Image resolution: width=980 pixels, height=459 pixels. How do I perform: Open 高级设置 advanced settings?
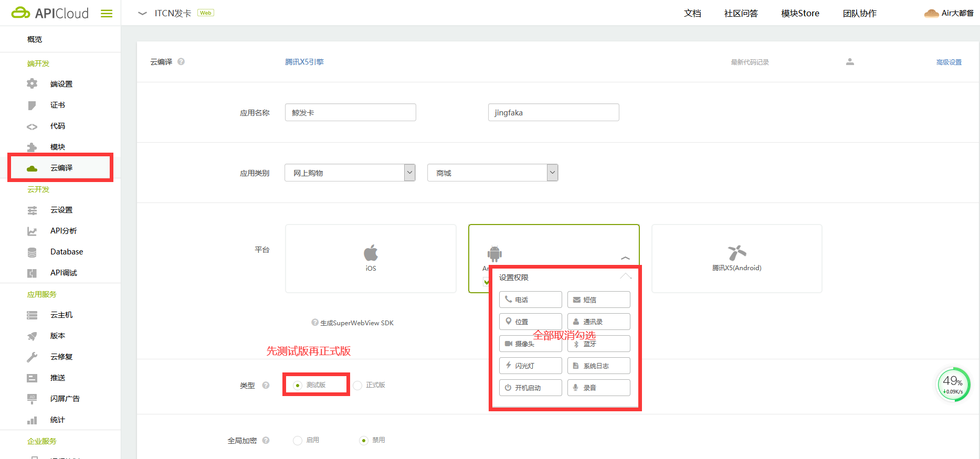coord(949,62)
